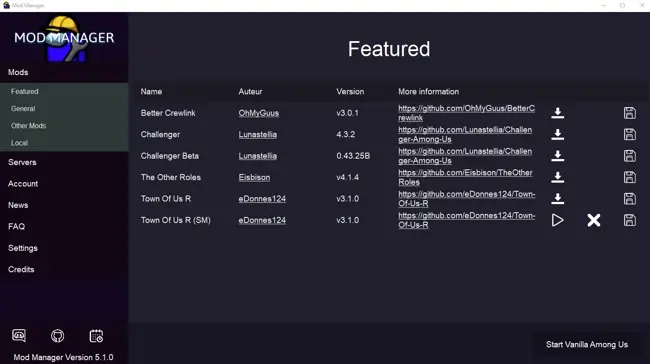Open the calendar icon in sidebar footer
650x364 pixels.
(x=96, y=335)
